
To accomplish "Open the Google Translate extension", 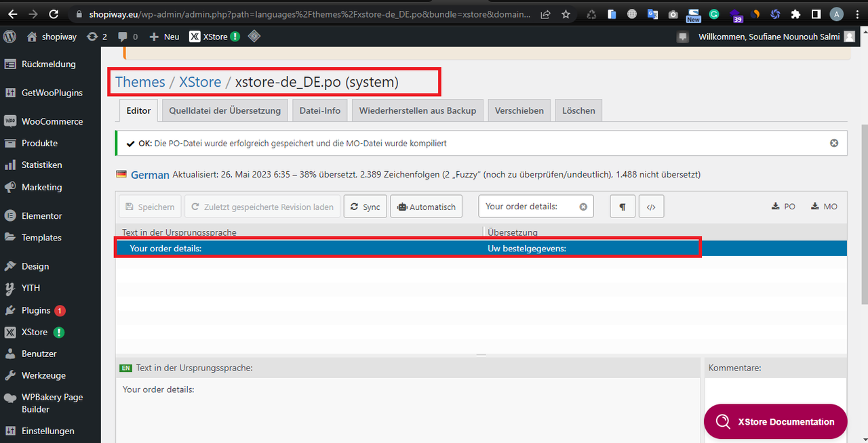I will click(x=652, y=14).
